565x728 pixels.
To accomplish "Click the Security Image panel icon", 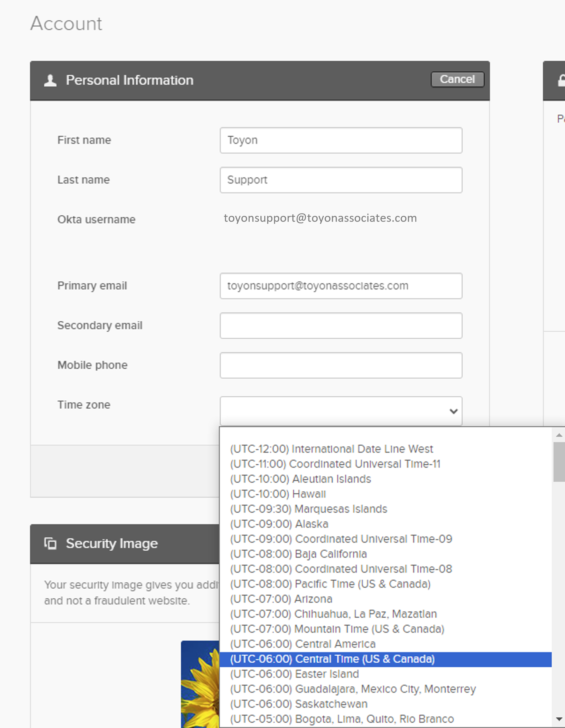I will click(50, 543).
